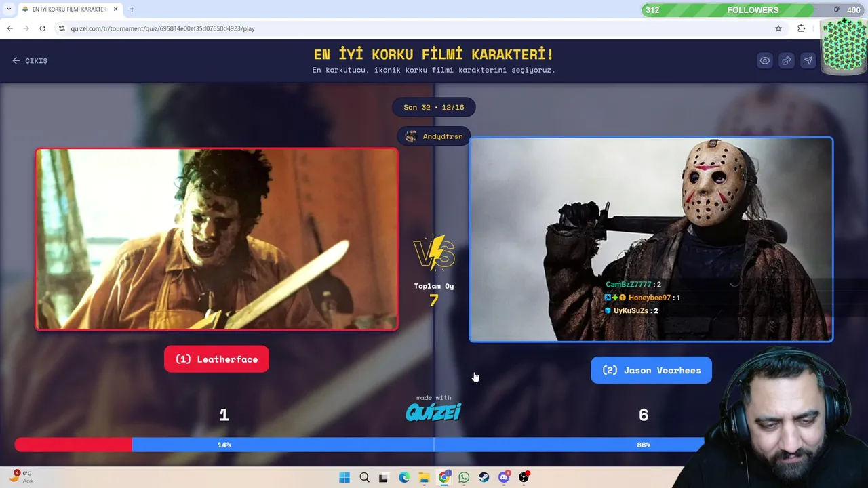This screenshot has height=488, width=868.
Task: Toggle the eye visibility icon in header
Action: 765,60
